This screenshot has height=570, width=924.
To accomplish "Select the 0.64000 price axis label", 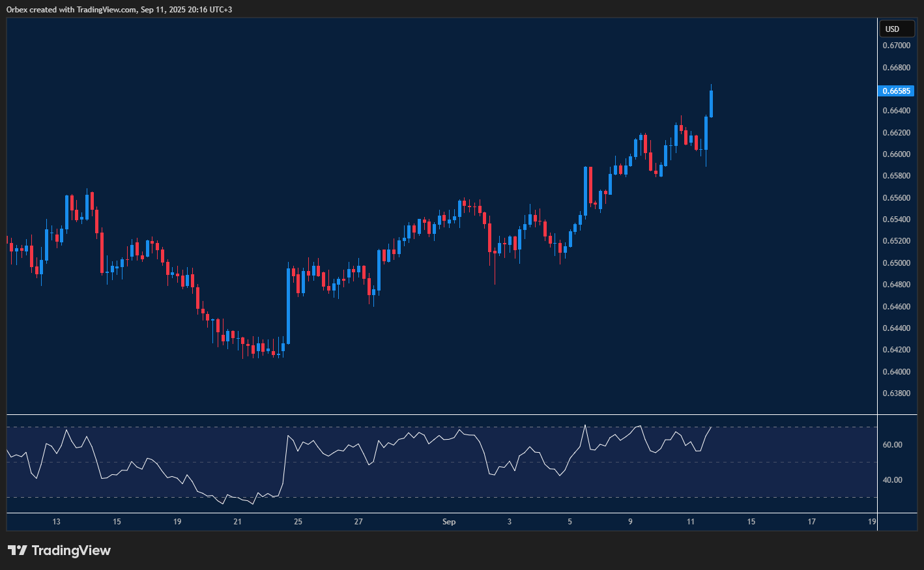I will 896,371.
